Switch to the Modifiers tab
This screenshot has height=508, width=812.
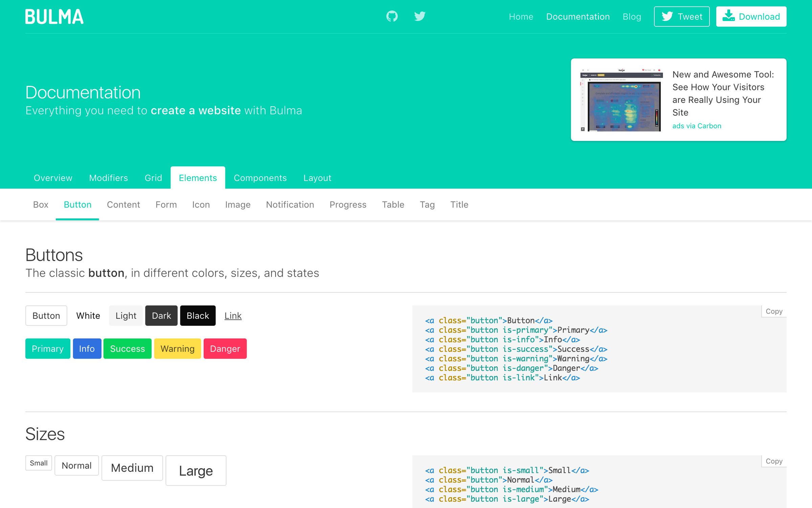(x=108, y=177)
